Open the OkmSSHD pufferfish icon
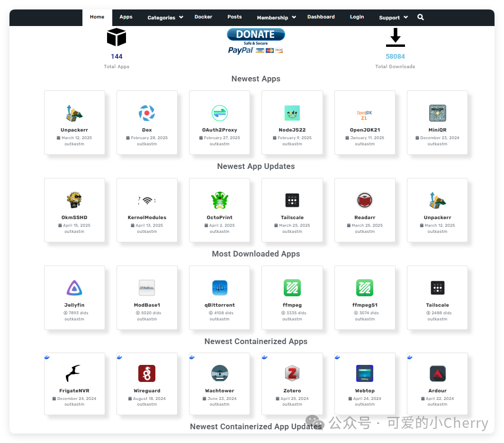This screenshot has height=443, width=504. click(74, 200)
